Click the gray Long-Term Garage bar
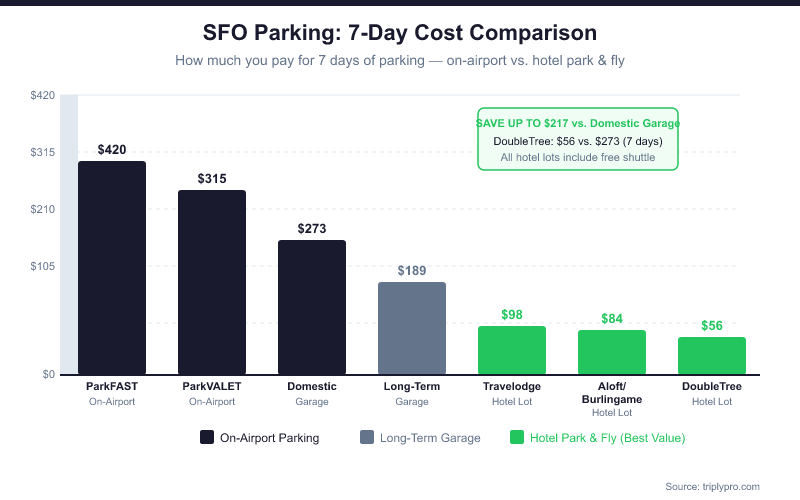The width and height of the screenshot is (800, 500). coord(412,328)
